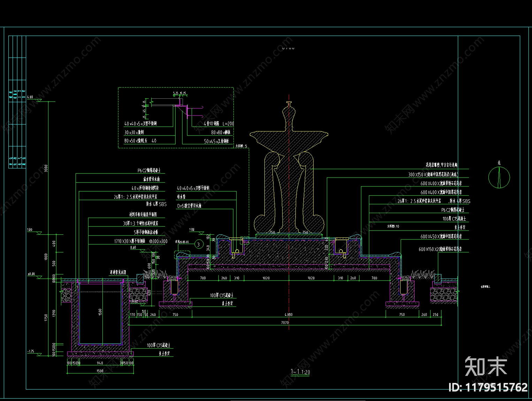Click the label 600X450X30 中国黑花岗岩
The image size is (532, 401).
441,236
